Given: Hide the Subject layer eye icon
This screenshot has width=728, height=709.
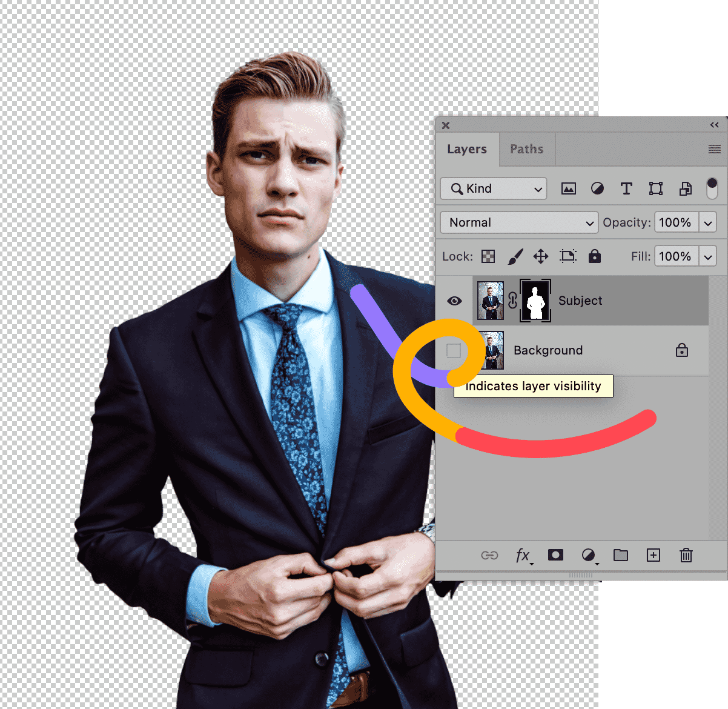Looking at the screenshot, I should click(454, 301).
